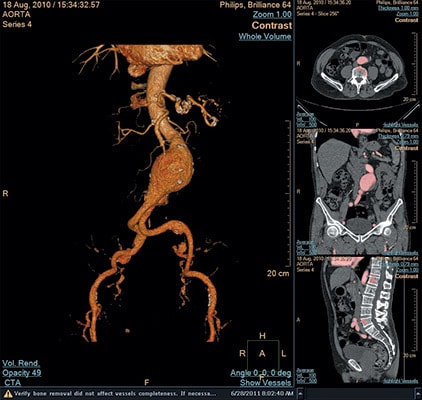
Task: Toggle Show Vessels in the 3D view
Action: [x=266, y=383]
